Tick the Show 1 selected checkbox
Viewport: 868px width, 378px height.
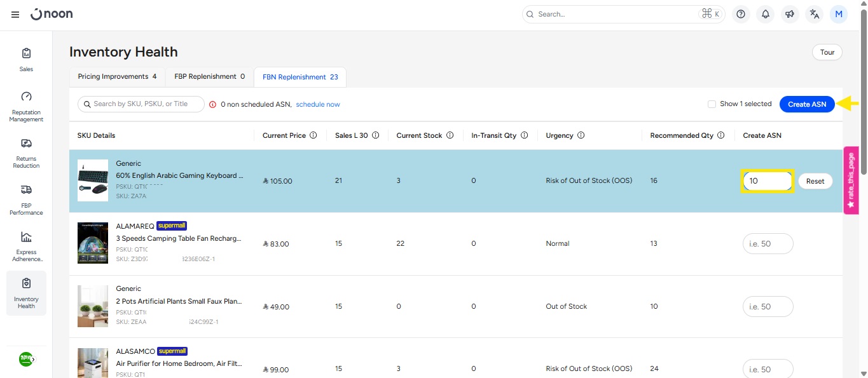point(712,104)
